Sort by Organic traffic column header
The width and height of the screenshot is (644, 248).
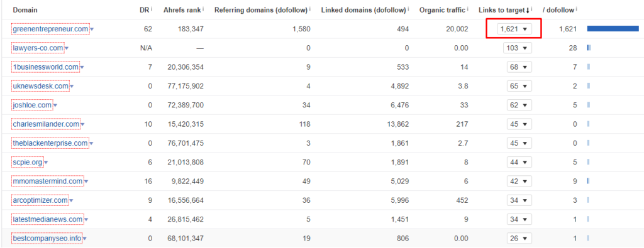(442, 10)
